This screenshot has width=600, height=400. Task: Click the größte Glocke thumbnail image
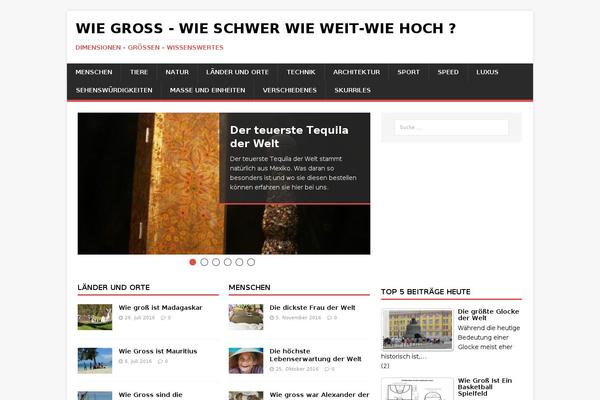point(417,330)
